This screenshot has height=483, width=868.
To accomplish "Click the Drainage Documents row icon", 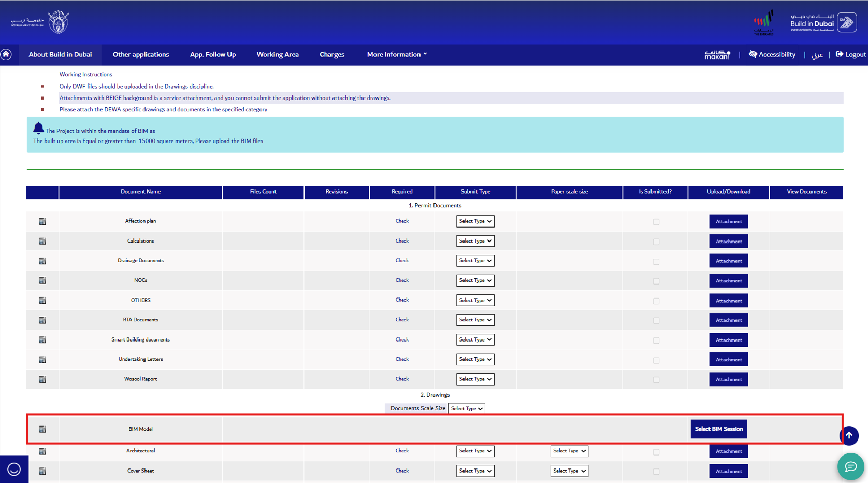I will [42, 261].
